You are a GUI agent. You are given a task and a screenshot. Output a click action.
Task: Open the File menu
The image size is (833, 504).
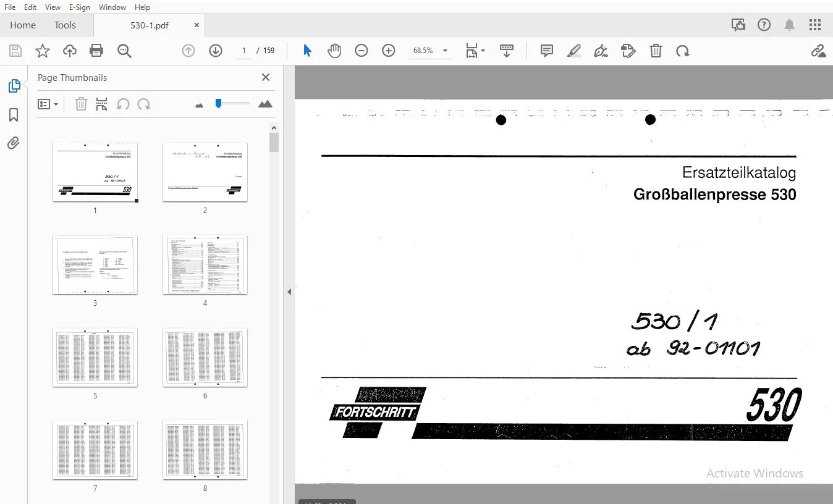click(10, 7)
